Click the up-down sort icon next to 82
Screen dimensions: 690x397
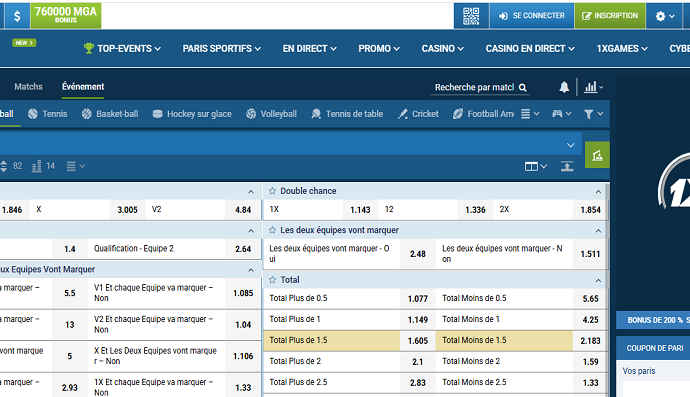click(4, 166)
